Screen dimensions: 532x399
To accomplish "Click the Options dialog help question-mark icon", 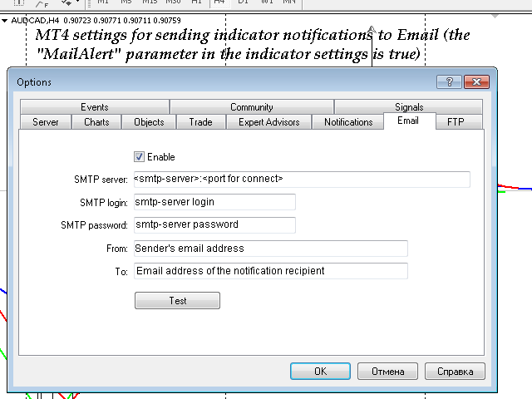I will (x=449, y=81).
